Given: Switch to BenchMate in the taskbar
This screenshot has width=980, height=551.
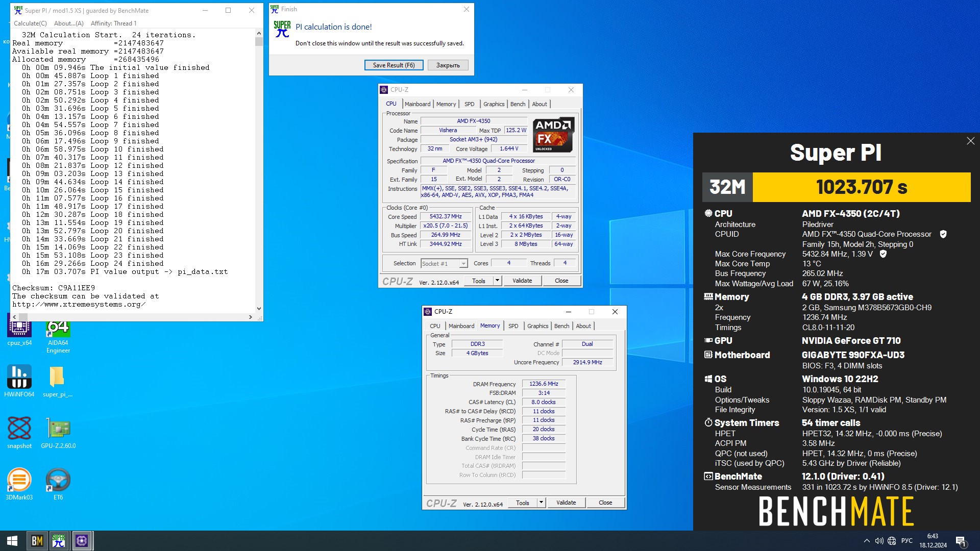Looking at the screenshot, I should tap(37, 541).
